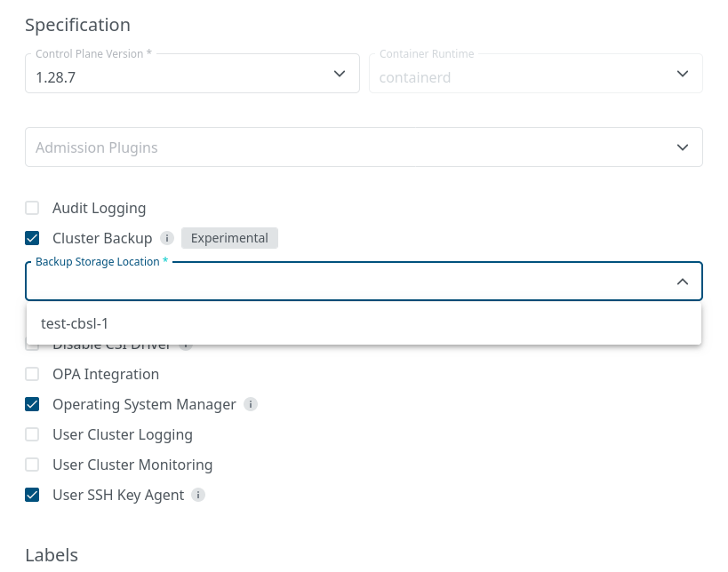Screen dimensions: 728x572
Task: Uncheck the User SSH Key Agent checkbox
Action: [x=32, y=495]
